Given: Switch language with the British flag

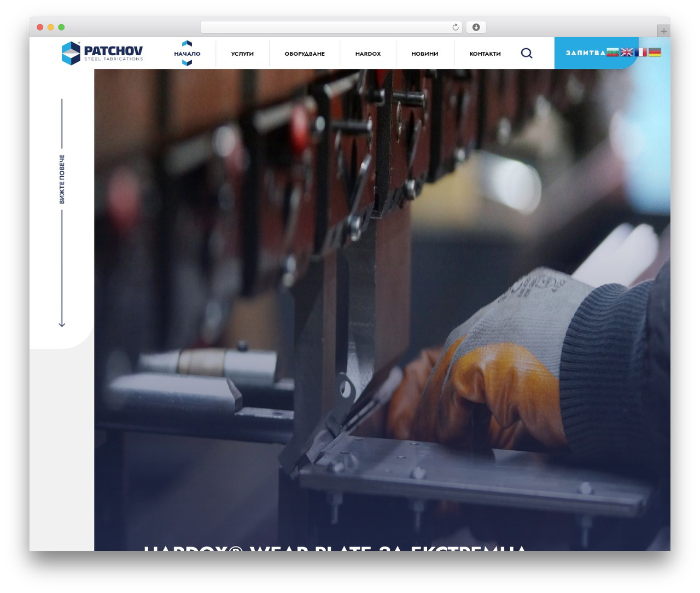Looking at the screenshot, I should point(627,52).
